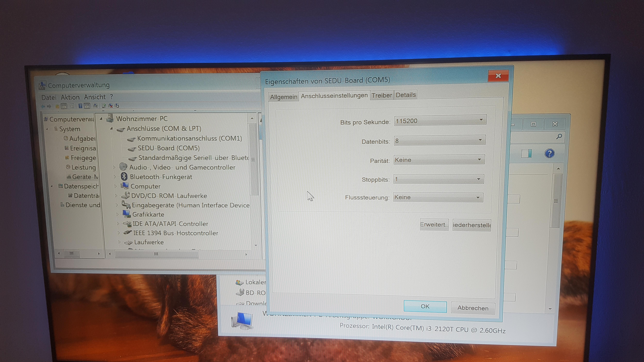This screenshot has height=362, width=644.
Task: Click the Back arrow in toolbar
Action: [x=43, y=106]
